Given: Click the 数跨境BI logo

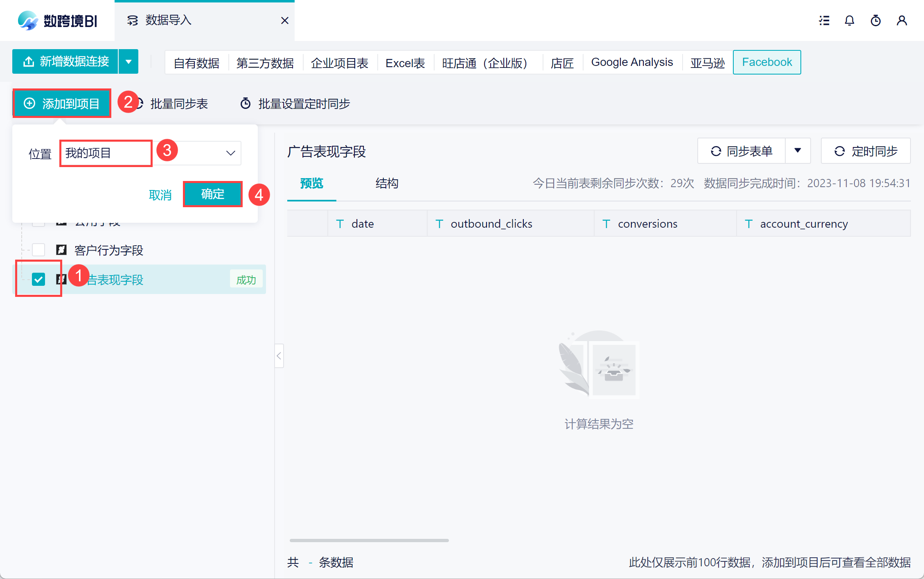Looking at the screenshot, I should tap(57, 20).
